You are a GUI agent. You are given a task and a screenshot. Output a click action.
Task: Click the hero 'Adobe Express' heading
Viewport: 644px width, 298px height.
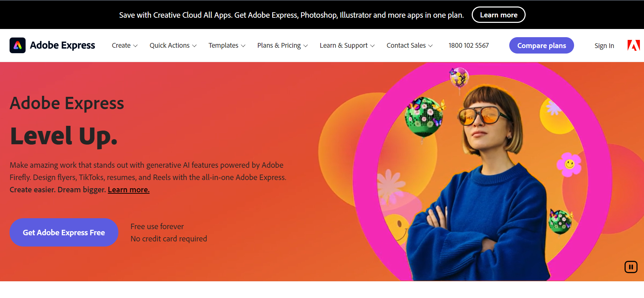[x=67, y=103]
